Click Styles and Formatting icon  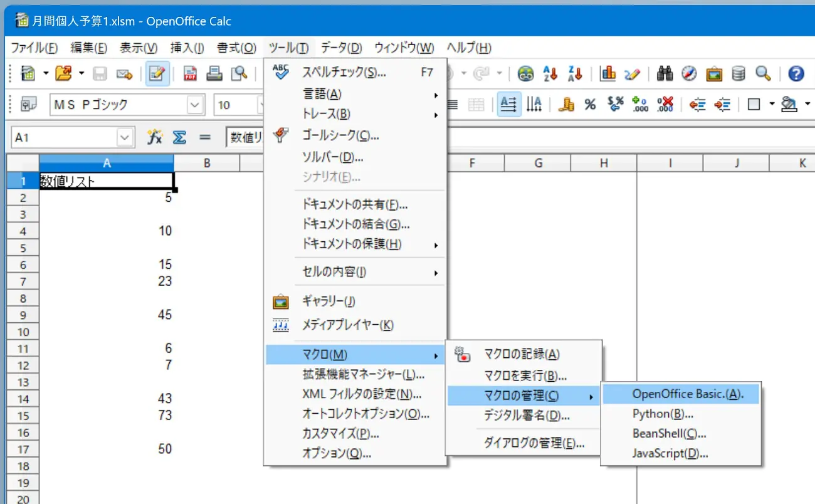(29, 105)
